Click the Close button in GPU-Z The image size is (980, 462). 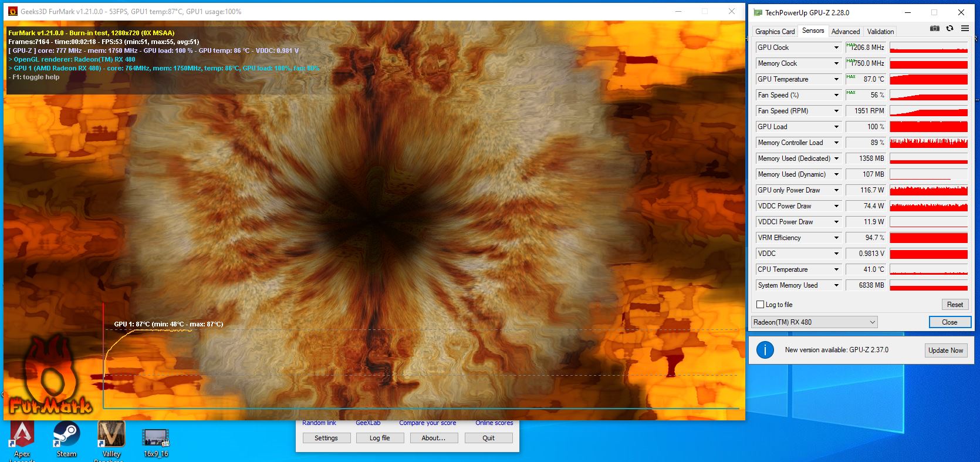(949, 322)
